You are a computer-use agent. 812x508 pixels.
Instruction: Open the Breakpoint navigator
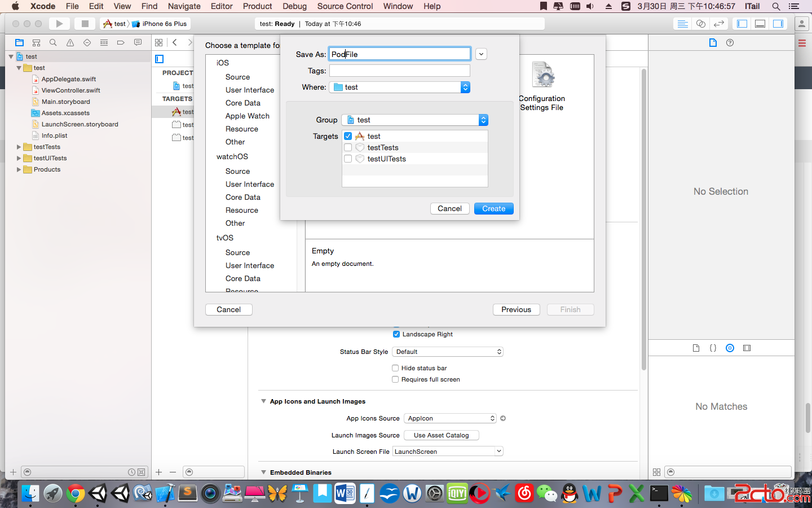121,43
